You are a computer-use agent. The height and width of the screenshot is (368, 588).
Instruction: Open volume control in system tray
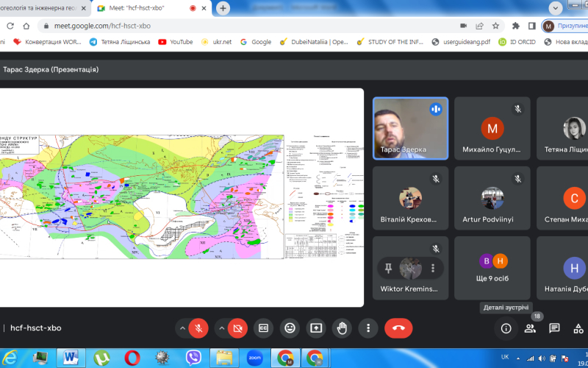click(x=542, y=358)
